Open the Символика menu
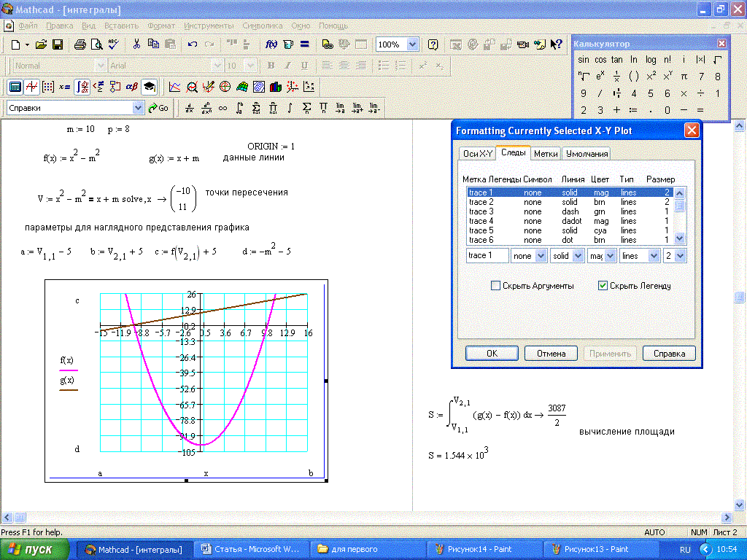747x560 pixels. 262,26
